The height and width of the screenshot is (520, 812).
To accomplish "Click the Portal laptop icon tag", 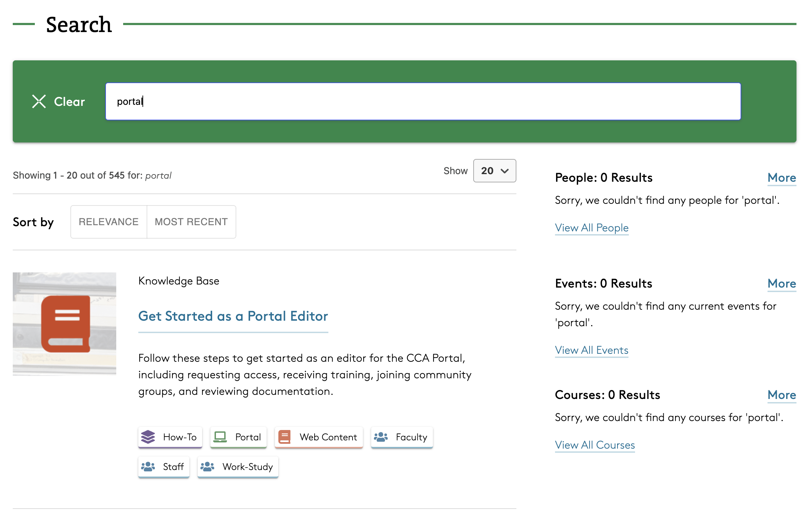I will [238, 437].
